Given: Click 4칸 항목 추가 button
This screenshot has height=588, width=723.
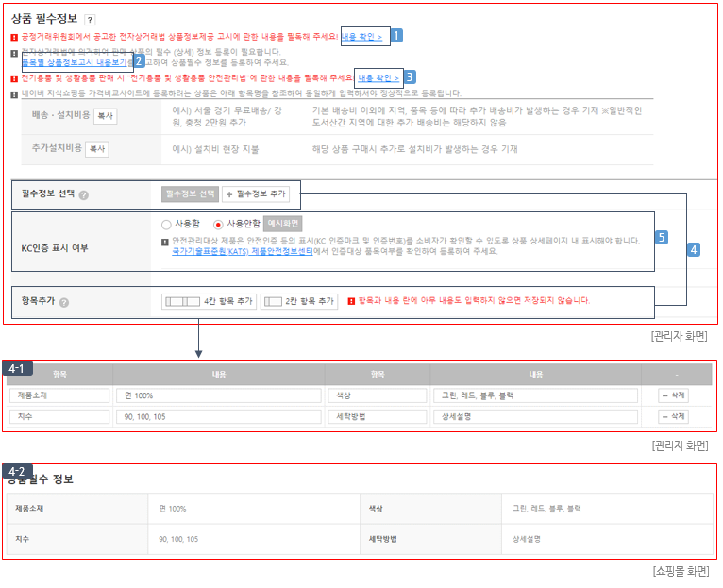Looking at the screenshot, I should click(209, 302).
